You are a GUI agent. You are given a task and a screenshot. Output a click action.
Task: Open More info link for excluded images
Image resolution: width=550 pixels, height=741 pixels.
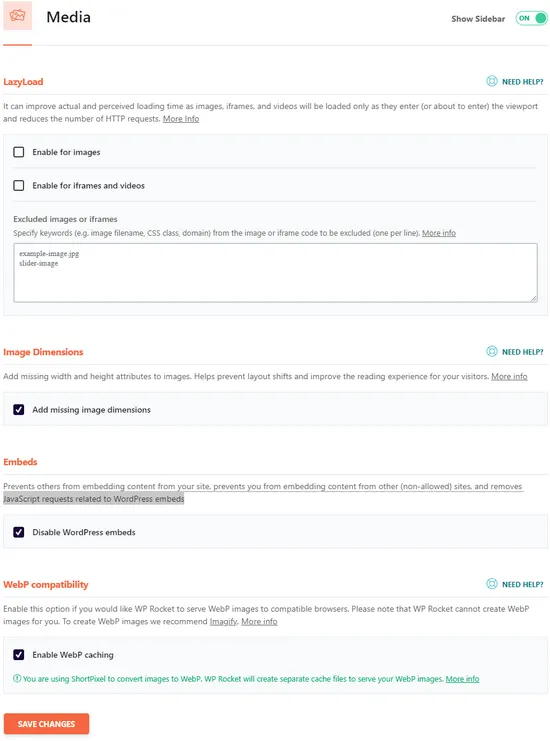point(439,233)
